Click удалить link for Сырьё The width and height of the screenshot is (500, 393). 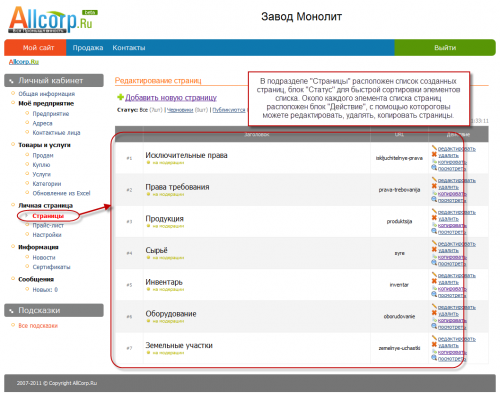coord(448,250)
